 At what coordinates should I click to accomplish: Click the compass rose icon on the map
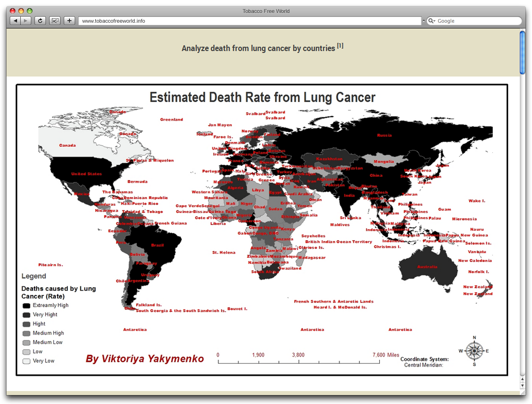click(474, 351)
